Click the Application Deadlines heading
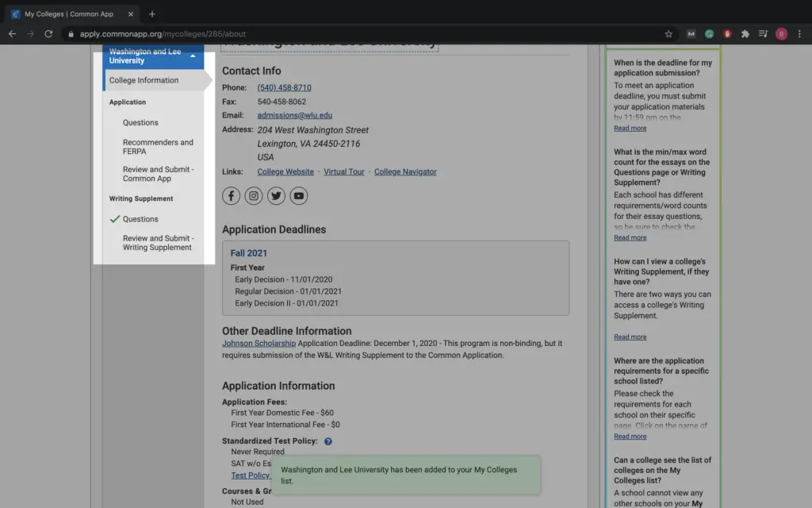 [x=274, y=229]
